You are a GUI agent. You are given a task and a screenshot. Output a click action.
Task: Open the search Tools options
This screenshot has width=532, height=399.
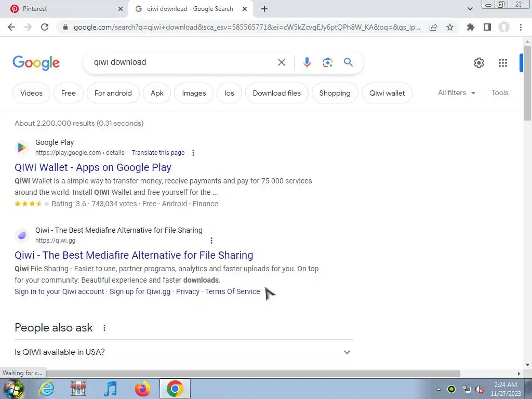[x=499, y=92]
